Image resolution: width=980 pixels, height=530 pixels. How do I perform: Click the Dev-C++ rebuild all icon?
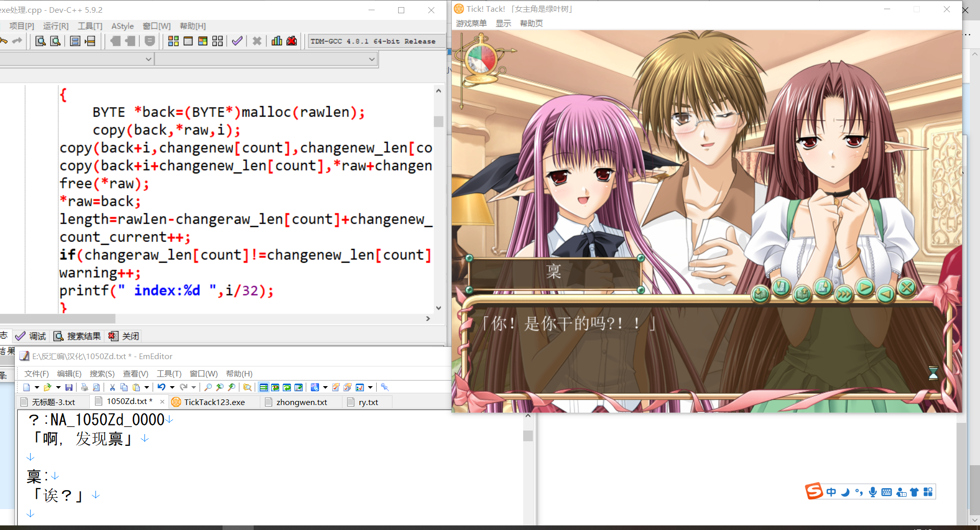coord(217,41)
